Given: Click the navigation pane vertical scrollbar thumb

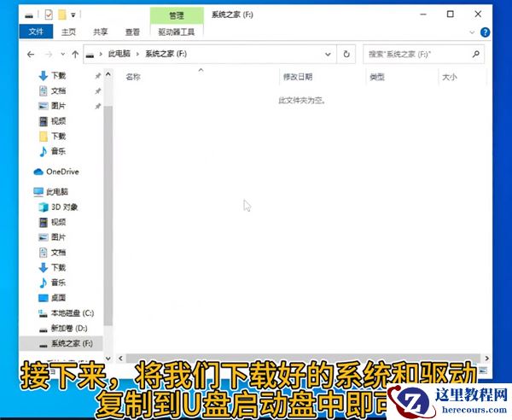Looking at the screenshot, I should (x=108, y=216).
